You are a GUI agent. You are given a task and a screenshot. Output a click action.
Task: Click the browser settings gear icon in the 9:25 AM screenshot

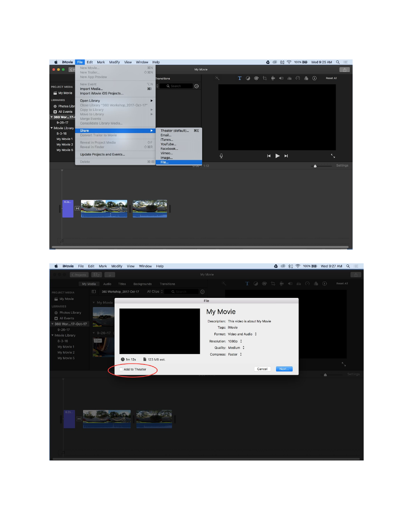[x=196, y=86]
